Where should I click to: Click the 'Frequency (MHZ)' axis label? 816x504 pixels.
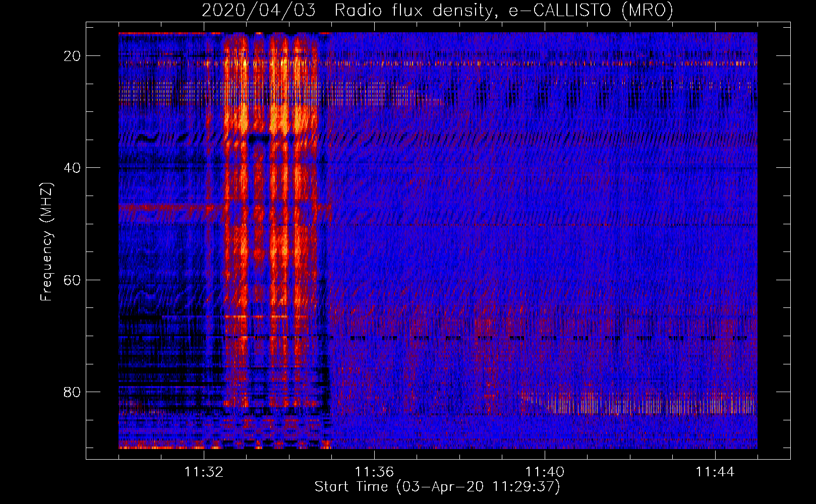pyautogui.click(x=46, y=242)
